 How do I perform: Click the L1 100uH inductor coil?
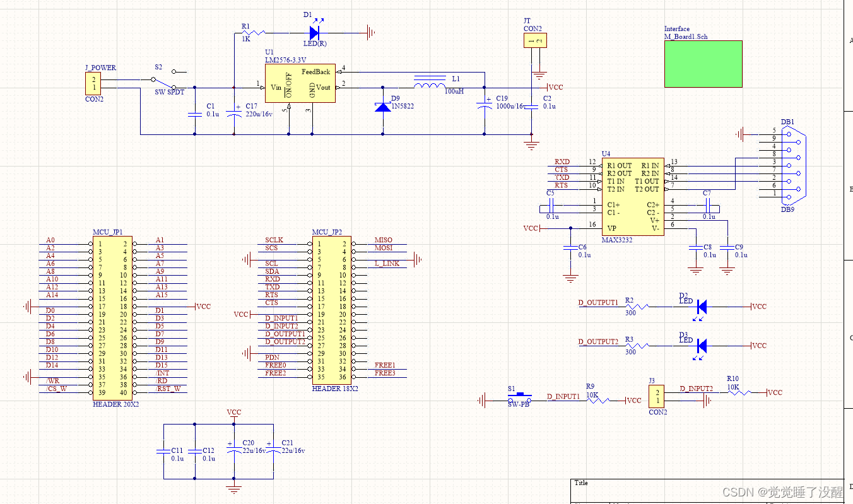(431, 83)
